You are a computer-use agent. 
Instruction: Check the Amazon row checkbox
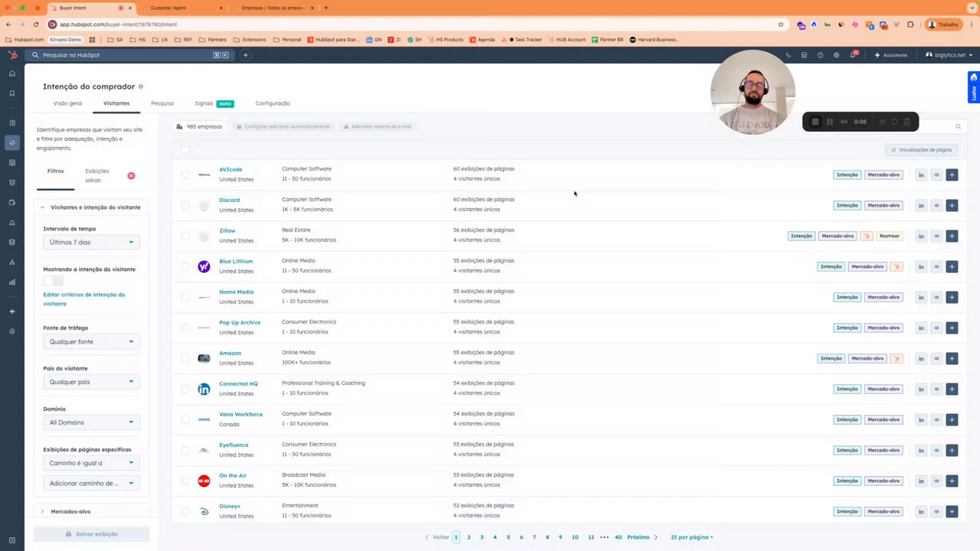(185, 358)
